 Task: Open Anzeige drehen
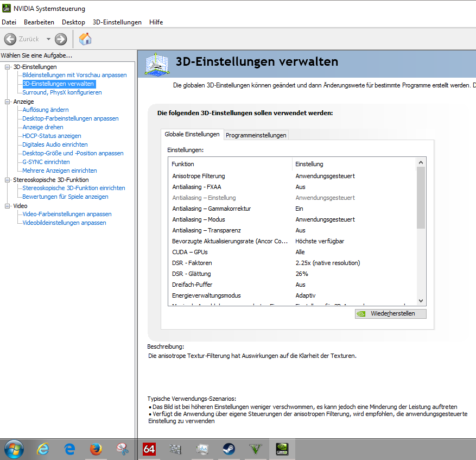click(x=43, y=127)
